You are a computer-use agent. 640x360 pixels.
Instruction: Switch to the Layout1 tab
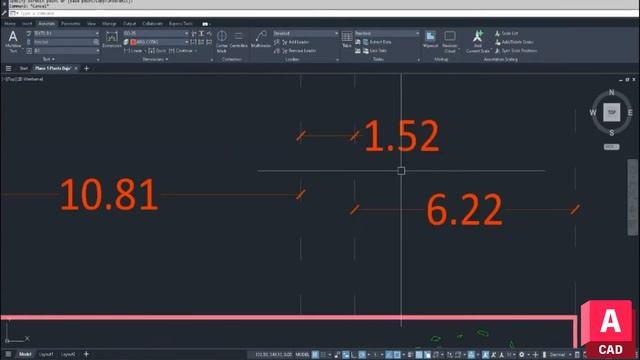click(x=46, y=354)
